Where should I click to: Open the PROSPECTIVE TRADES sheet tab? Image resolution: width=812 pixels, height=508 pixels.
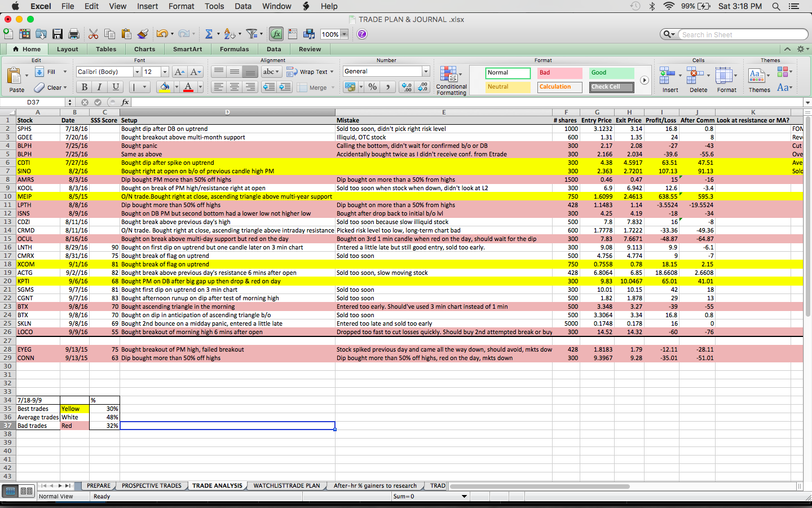tap(151, 485)
